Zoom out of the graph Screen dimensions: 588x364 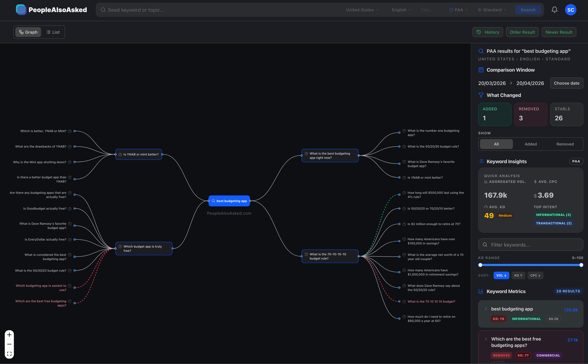pos(9,344)
